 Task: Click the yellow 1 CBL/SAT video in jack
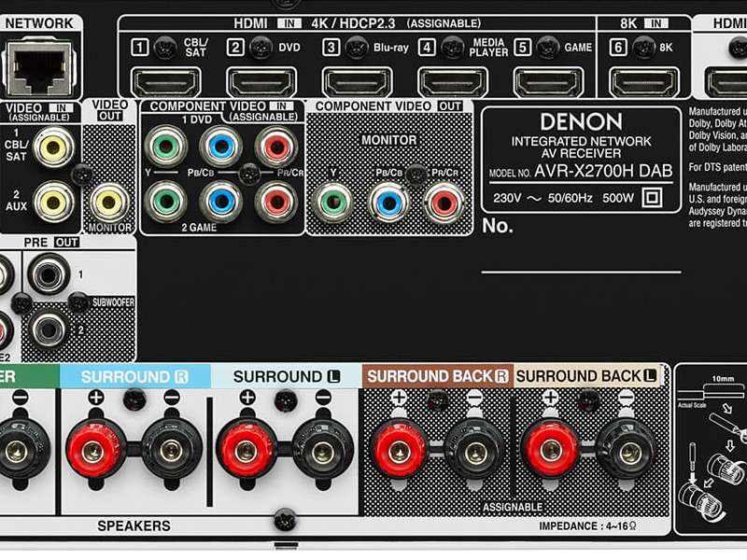click(53, 147)
